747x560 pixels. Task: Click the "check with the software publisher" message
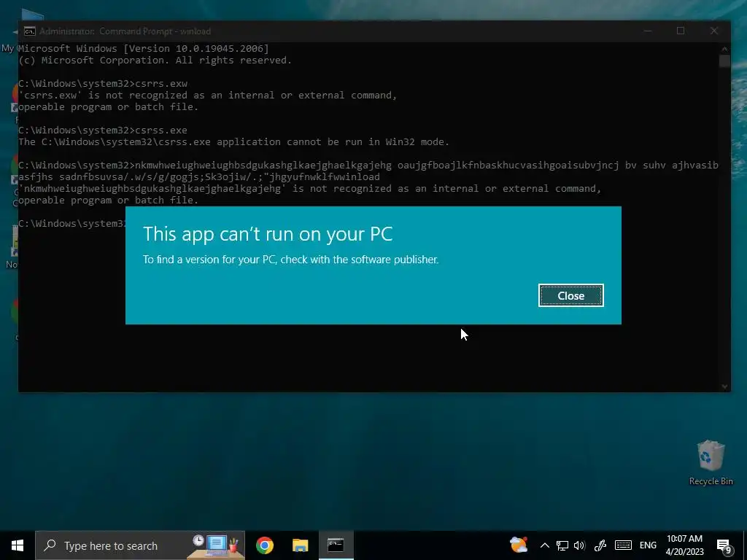point(290,260)
